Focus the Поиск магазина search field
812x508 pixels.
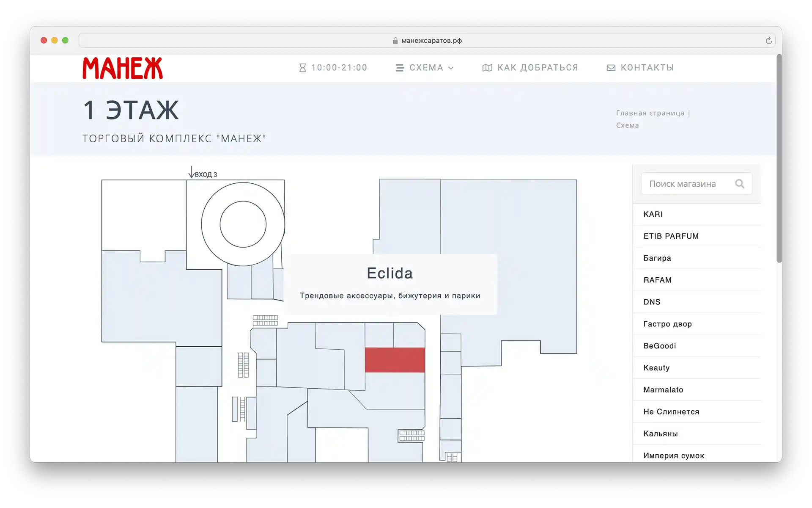click(697, 184)
